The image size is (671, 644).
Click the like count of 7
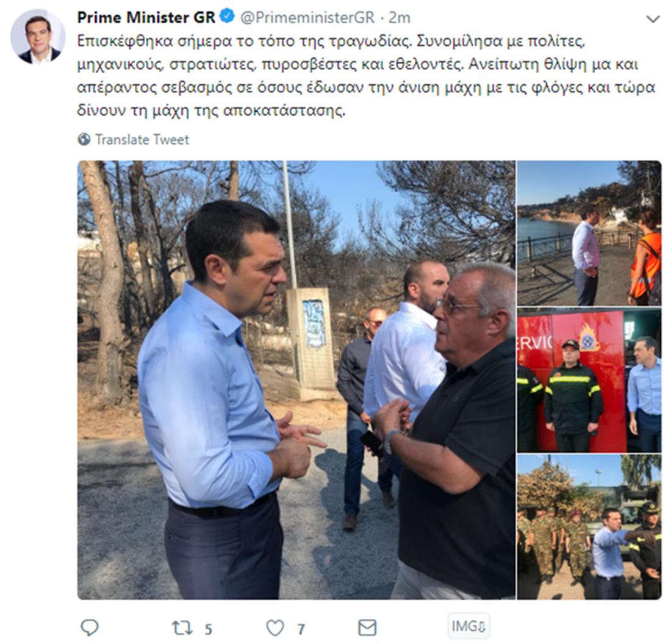[301, 629]
